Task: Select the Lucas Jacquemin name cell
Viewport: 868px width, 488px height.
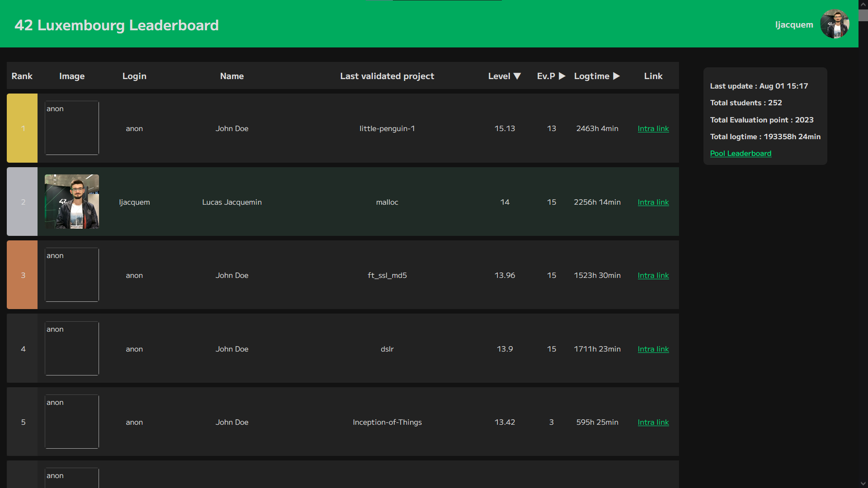Action: click(x=232, y=202)
